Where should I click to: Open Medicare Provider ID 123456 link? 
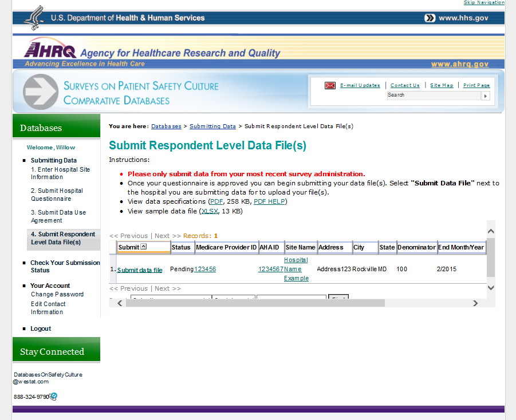(x=205, y=269)
